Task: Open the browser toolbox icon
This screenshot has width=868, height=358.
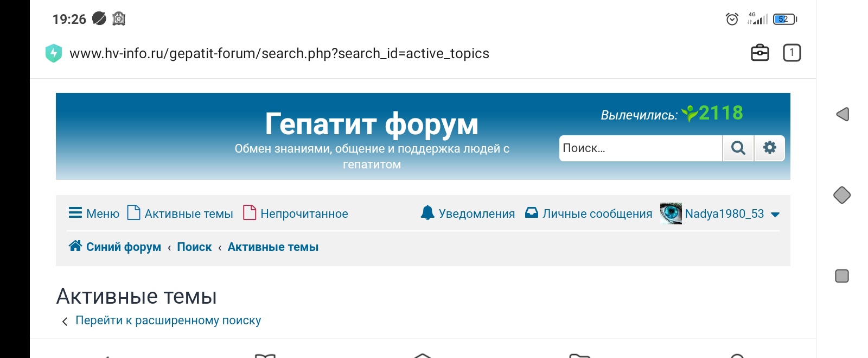Action: coord(759,53)
